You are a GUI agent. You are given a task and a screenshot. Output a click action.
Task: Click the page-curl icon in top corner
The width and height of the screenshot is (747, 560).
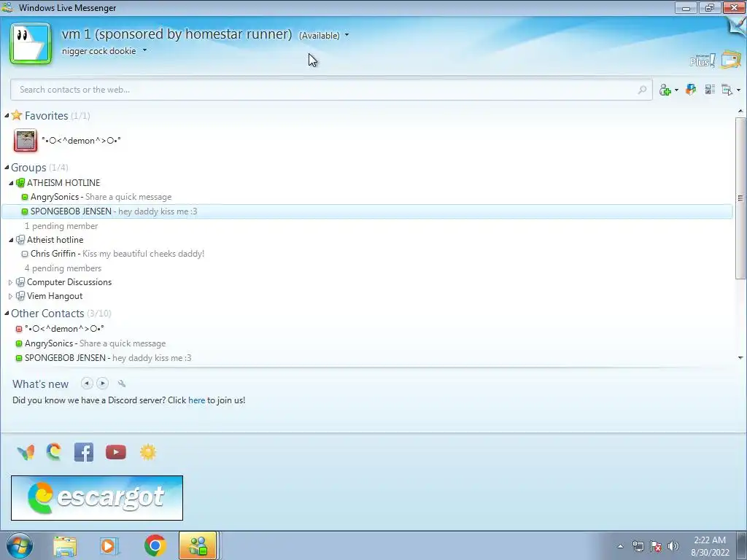click(738, 25)
